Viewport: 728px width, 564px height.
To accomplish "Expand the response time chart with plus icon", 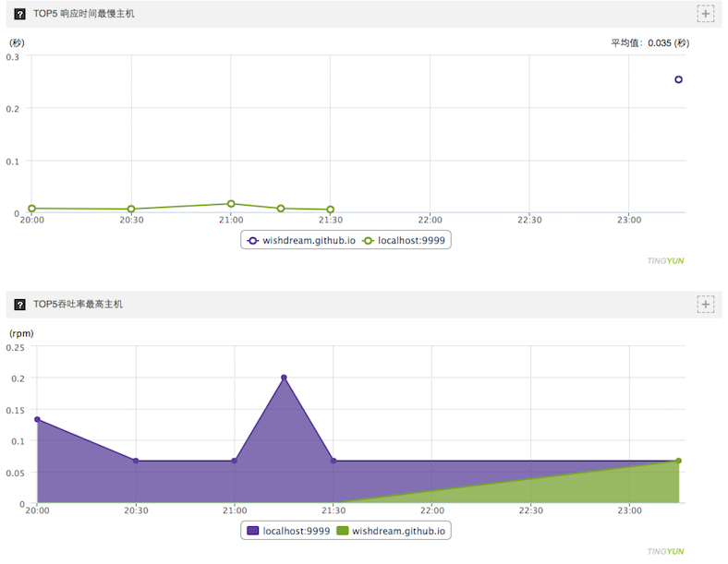I will pos(705,14).
